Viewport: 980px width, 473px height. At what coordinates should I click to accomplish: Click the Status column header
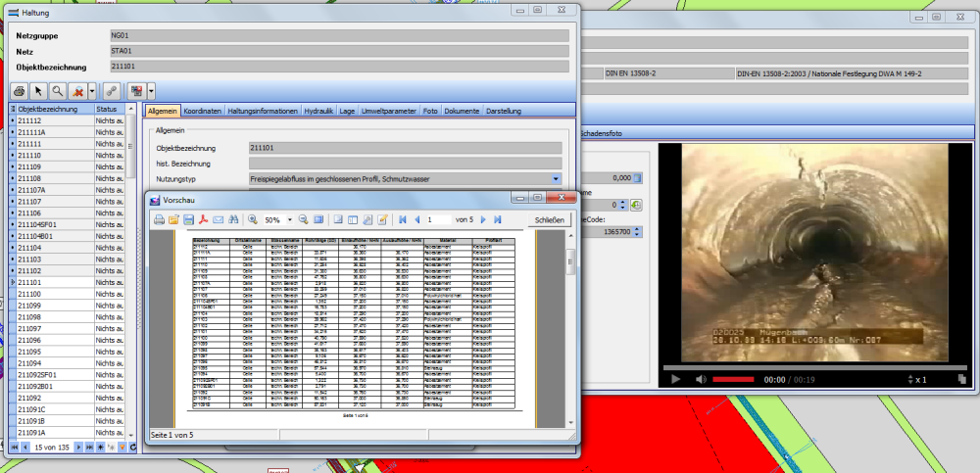(x=110, y=109)
